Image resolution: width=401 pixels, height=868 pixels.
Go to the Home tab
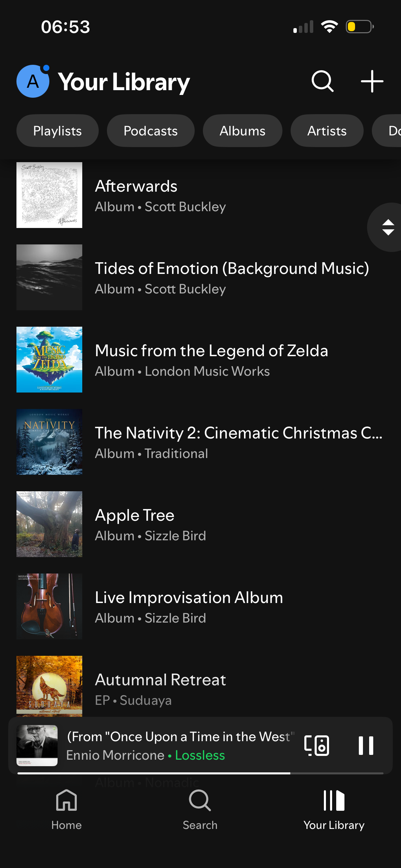(66, 809)
